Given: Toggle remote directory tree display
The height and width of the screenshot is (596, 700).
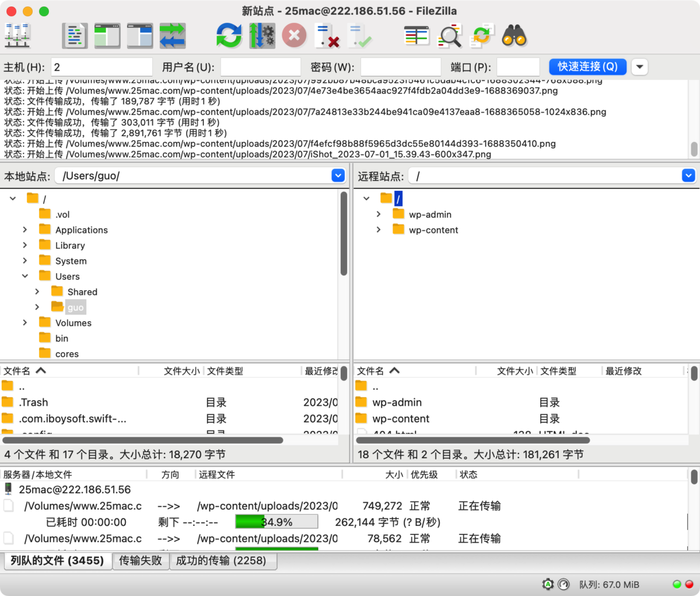Looking at the screenshot, I should click(140, 36).
